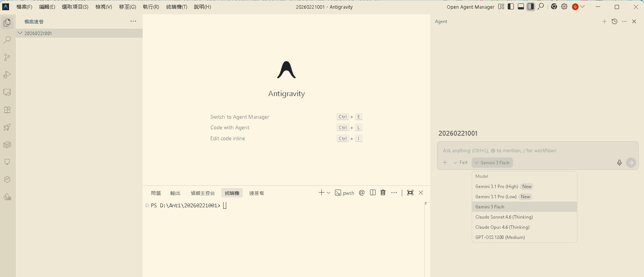Open the 選取項目(S) menu

coord(75,7)
